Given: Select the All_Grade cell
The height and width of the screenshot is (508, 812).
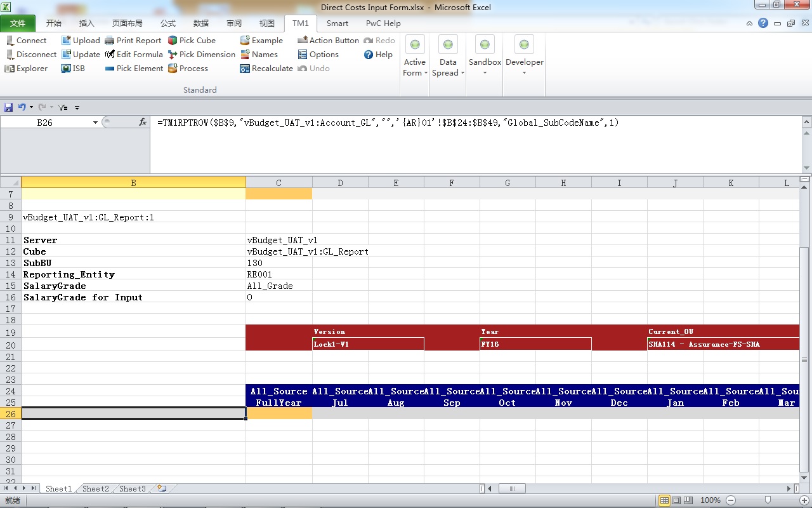Looking at the screenshot, I should click(x=278, y=286).
